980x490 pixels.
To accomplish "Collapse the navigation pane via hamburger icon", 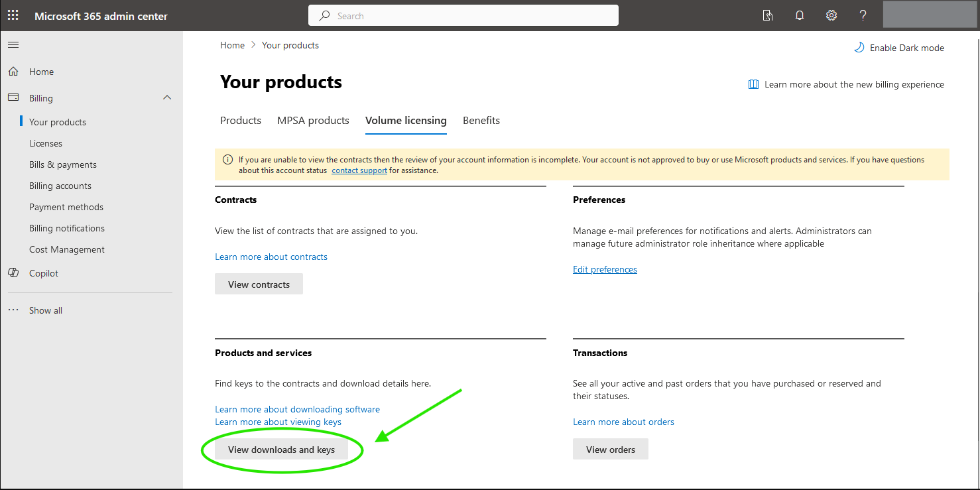I will (x=13, y=44).
